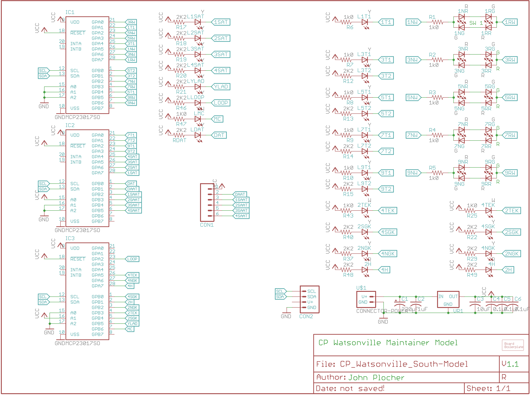The width and height of the screenshot is (532, 395).
Task: Select the VCC arrow on CON1 pin 1
Action: pyautogui.click(x=222, y=186)
